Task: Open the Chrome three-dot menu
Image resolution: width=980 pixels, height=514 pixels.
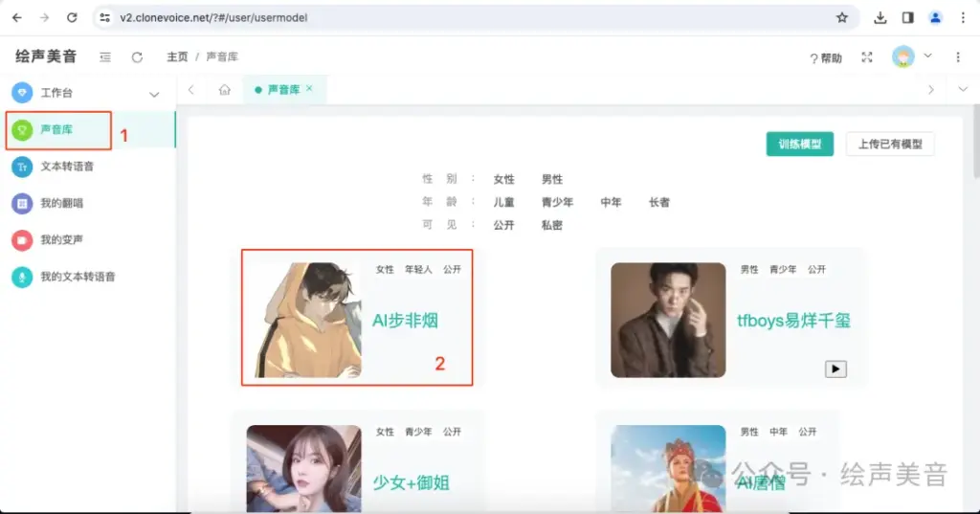Action: coord(963,17)
